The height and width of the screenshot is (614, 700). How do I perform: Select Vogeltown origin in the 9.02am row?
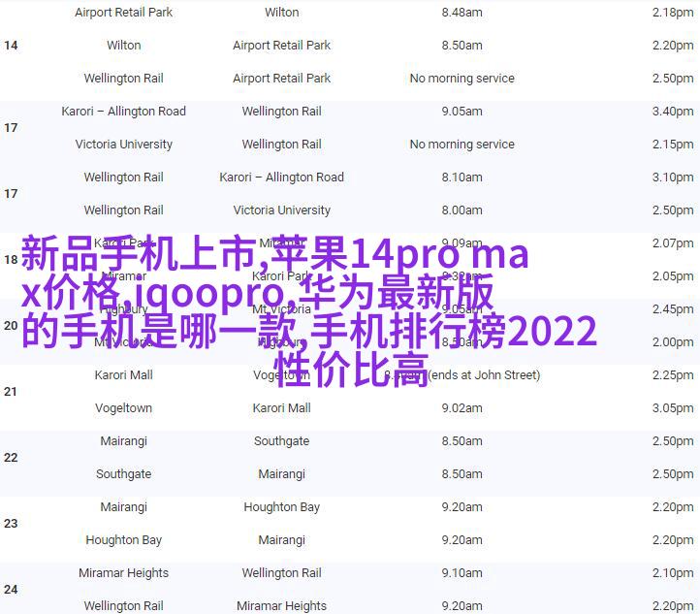pos(124,408)
